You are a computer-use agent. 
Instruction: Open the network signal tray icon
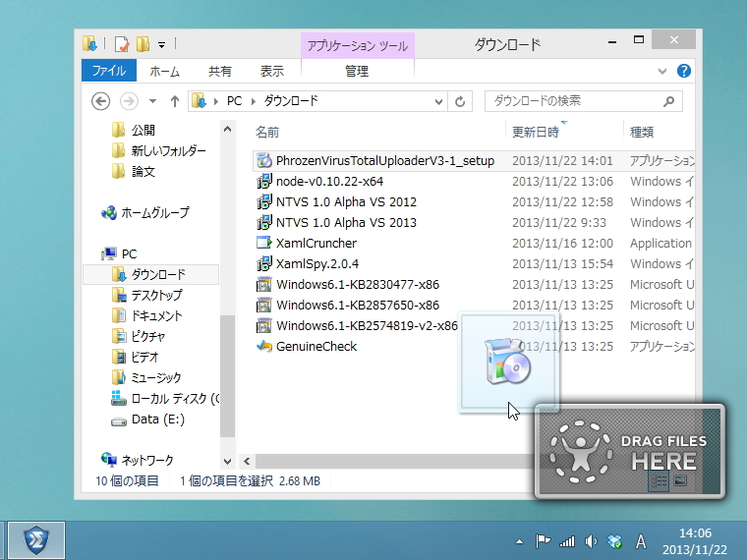click(x=567, y=541)
